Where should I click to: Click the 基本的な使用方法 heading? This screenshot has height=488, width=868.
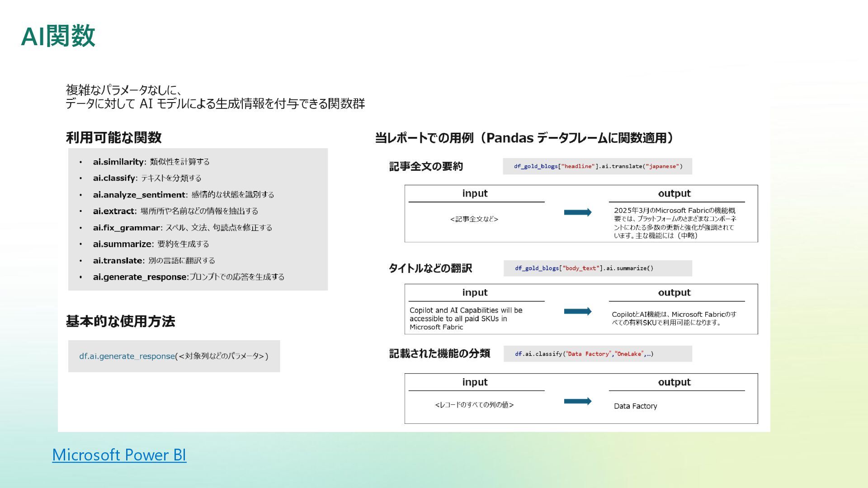click(120, 321)
